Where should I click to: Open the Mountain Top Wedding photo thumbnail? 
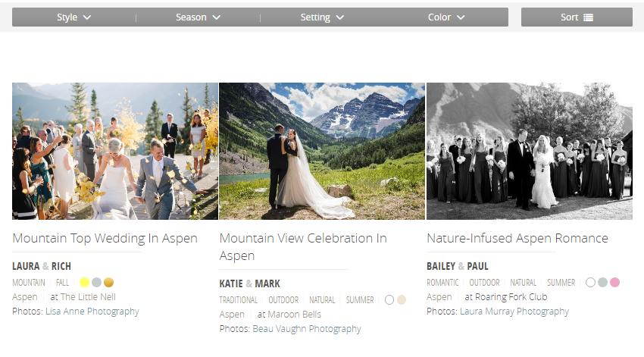115,151
